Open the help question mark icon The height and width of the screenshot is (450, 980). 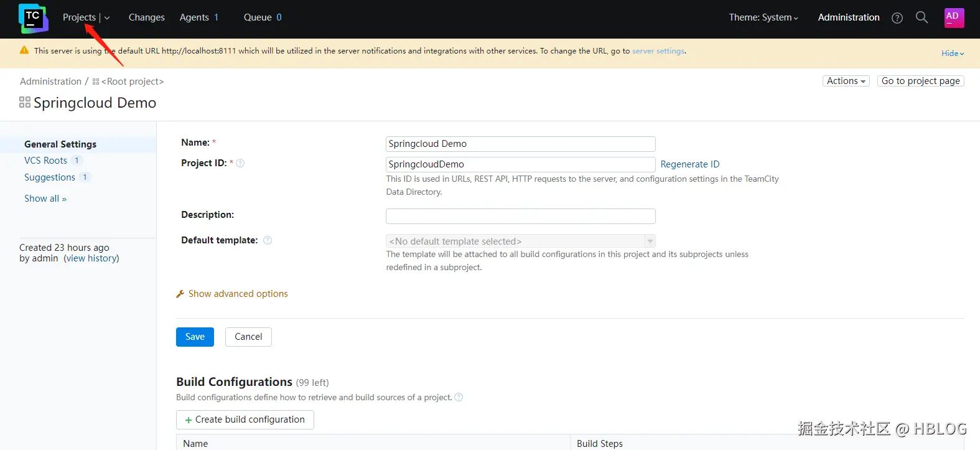click(x=897, y=18)
